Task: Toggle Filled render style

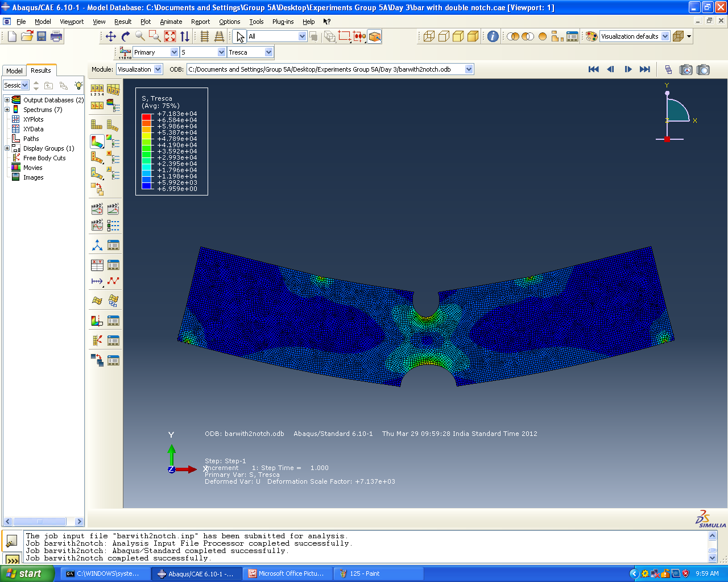Action: pos(458,36)
